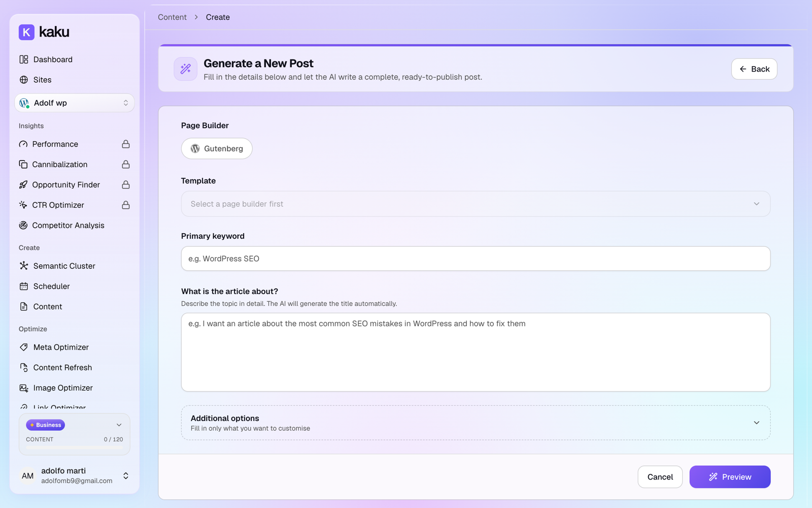Click the lock icon on CTR Optimizer row

click(126, 205)
